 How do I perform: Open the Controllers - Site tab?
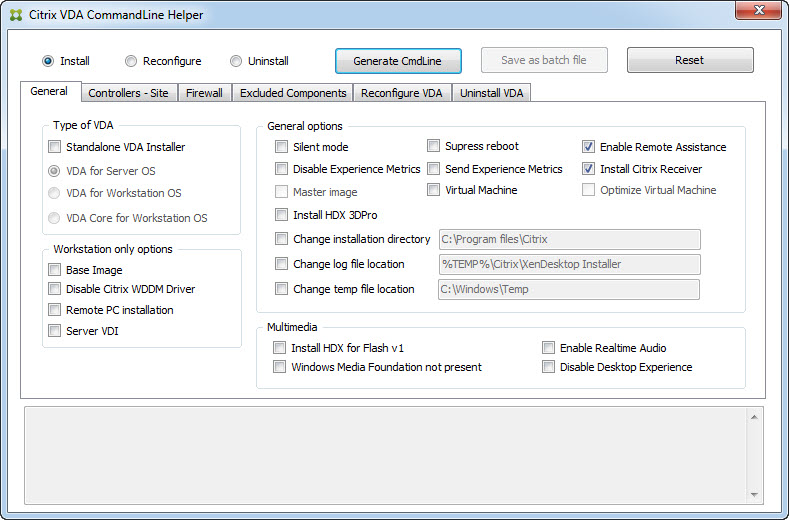point(129,93)
